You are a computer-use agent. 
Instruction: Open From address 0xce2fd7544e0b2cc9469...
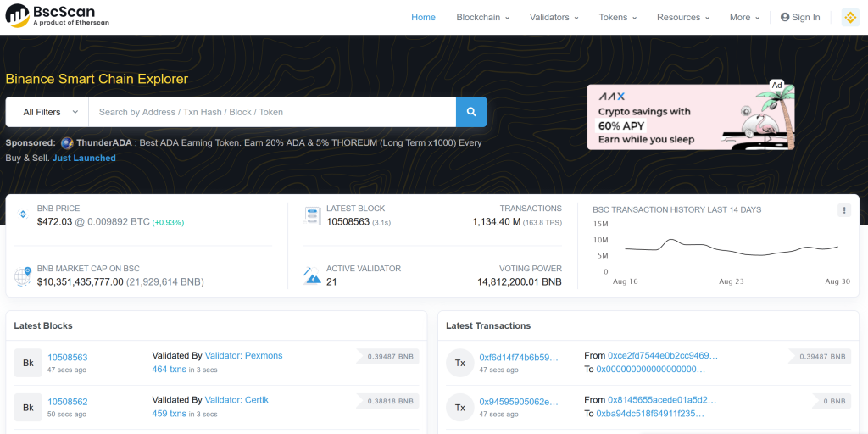click(x=663, y=355)
